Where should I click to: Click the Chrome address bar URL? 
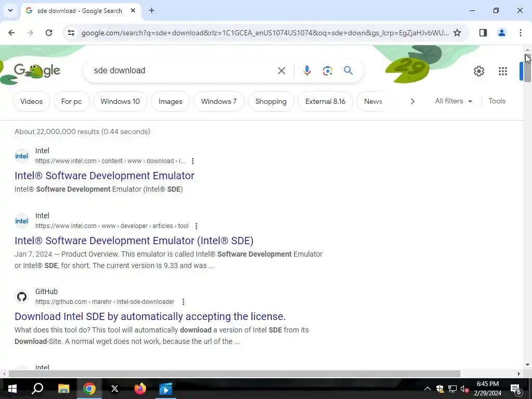click(265, 33)
